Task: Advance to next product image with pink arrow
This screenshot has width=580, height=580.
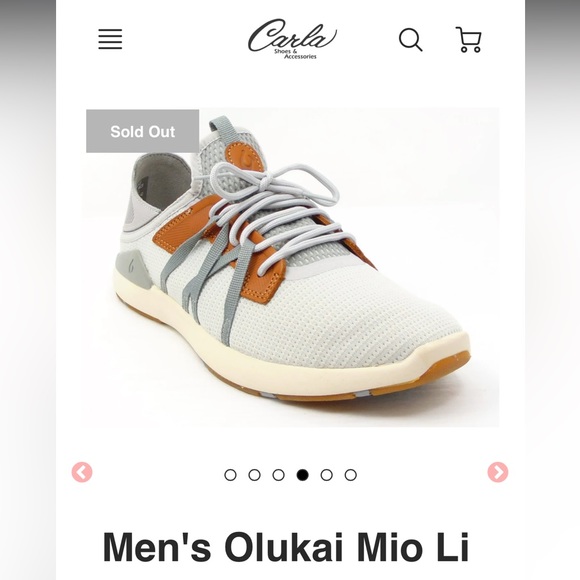Action: point(498,472)
